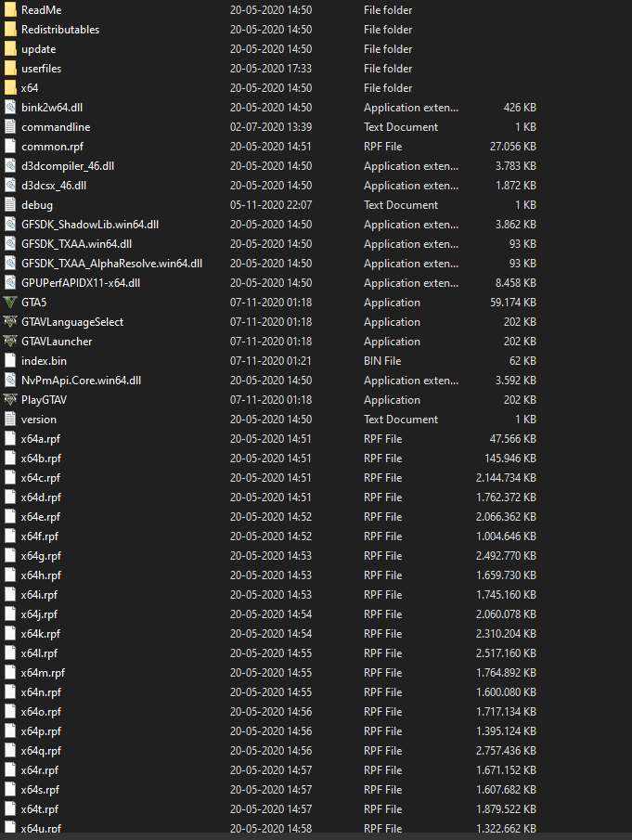
Task: Click the update folder icon
Action: [x=10, y=49]
